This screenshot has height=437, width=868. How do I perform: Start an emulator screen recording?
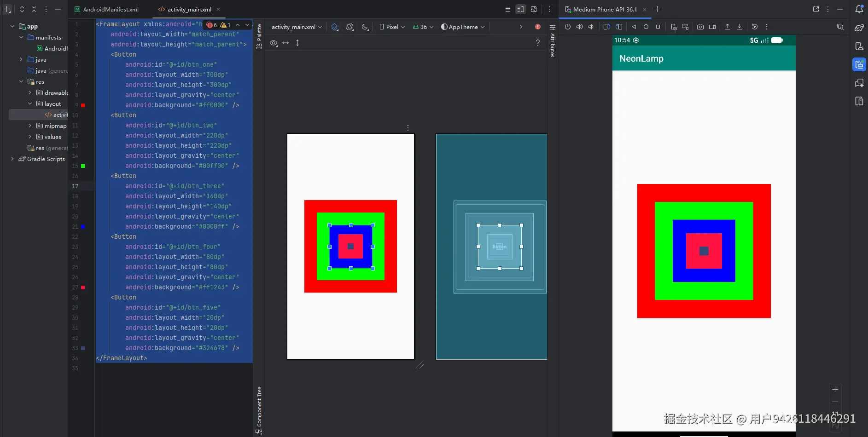point(712,27)
